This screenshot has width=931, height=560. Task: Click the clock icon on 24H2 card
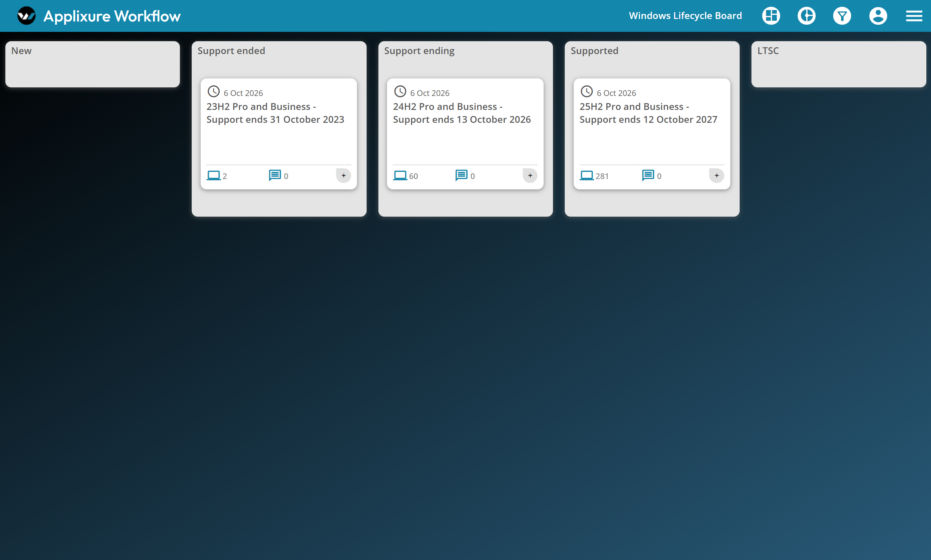click(400, 91)
